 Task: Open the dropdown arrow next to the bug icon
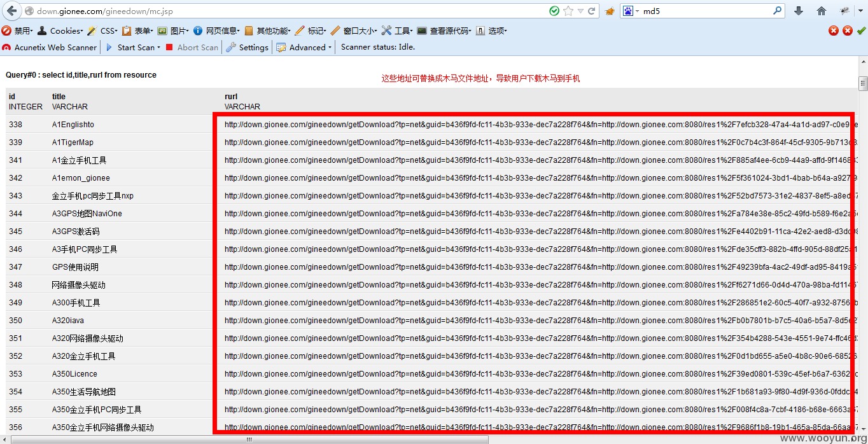pyautogui.click(x=861, y=11)
